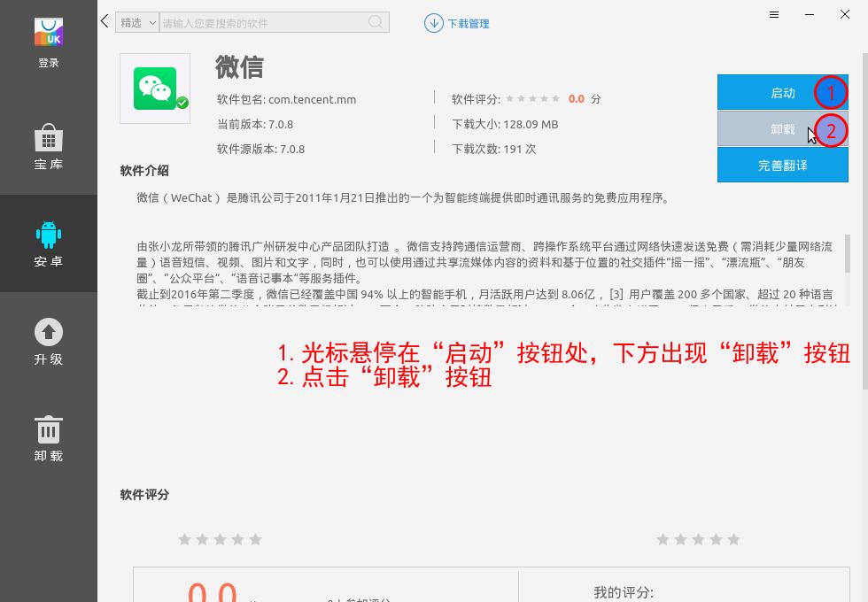The height and width of the screenshot is (602, 868).
Task: Click the search magnifier icon
Action: (x=376, y=22)
